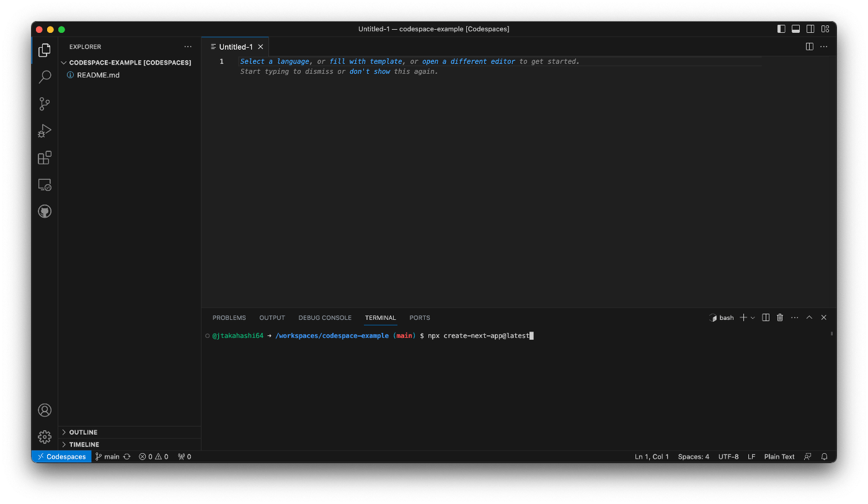Screen dimensions: 868x504
Task: Open the Accounts menu
Action: click(45, 410)
